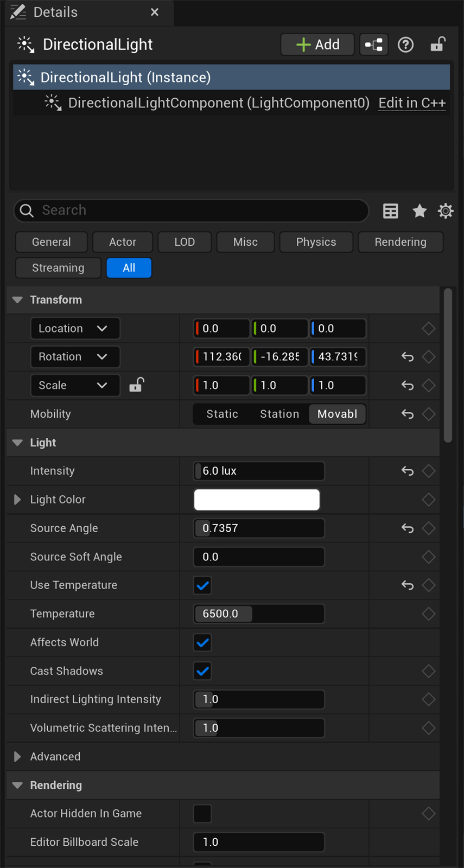Enable Actor Hidden In Game checkbox
This screenshot has height=868, width=464.
pyautogui.click(x=202, y=813)
